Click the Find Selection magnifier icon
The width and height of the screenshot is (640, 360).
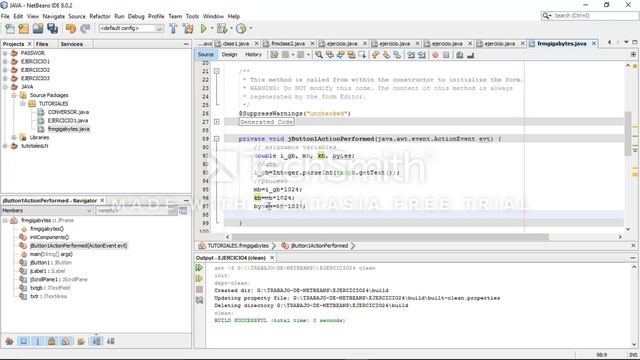(x=319, y=55)
